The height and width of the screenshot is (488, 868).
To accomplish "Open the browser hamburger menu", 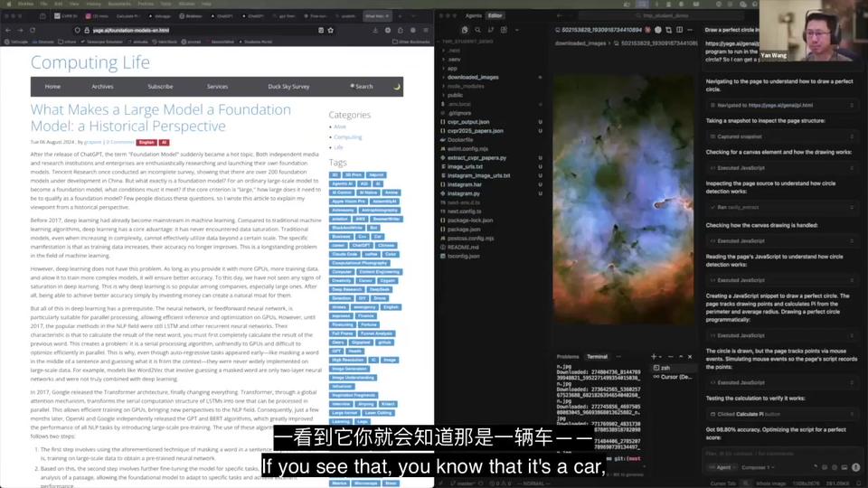I will coord(426,30).
